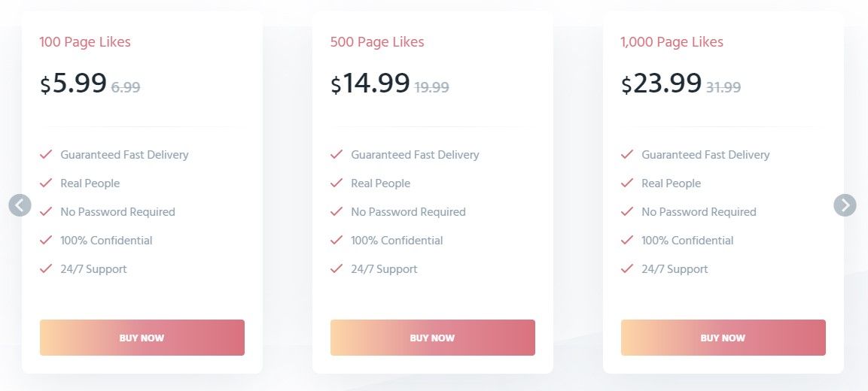
Task: Click the $14.99 price
Action: (370, 83)
